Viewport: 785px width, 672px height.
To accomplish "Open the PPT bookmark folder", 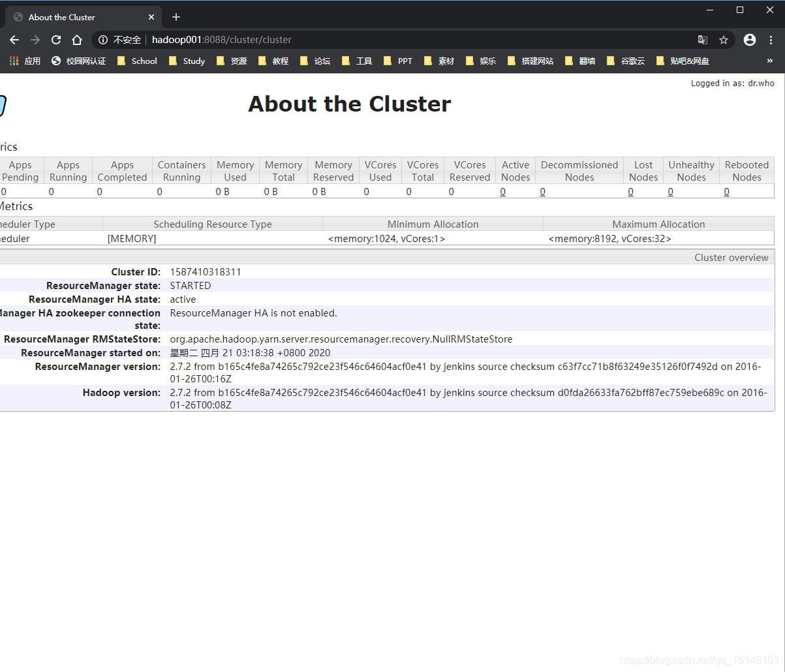I will point(399,61).
